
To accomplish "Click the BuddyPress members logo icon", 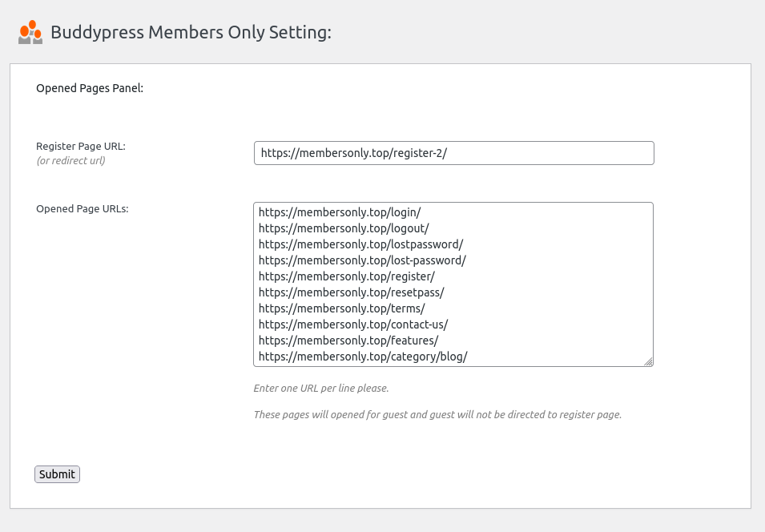I will [29, 32].
